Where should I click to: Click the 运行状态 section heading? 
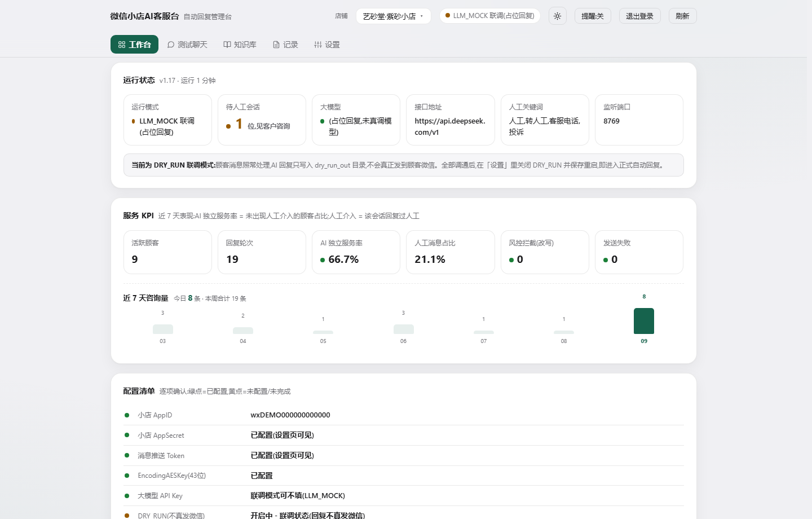(x=139, y=81)
